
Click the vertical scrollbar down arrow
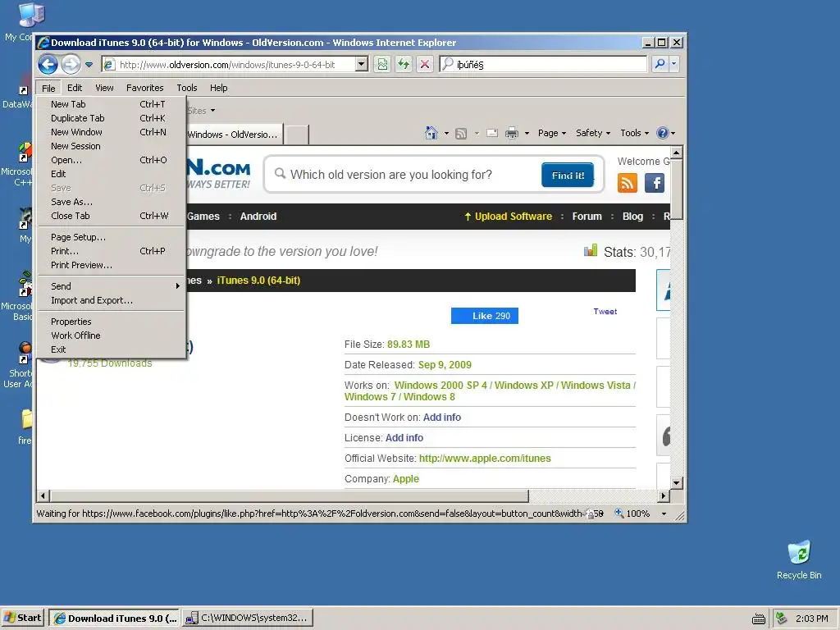pos(677,482)
